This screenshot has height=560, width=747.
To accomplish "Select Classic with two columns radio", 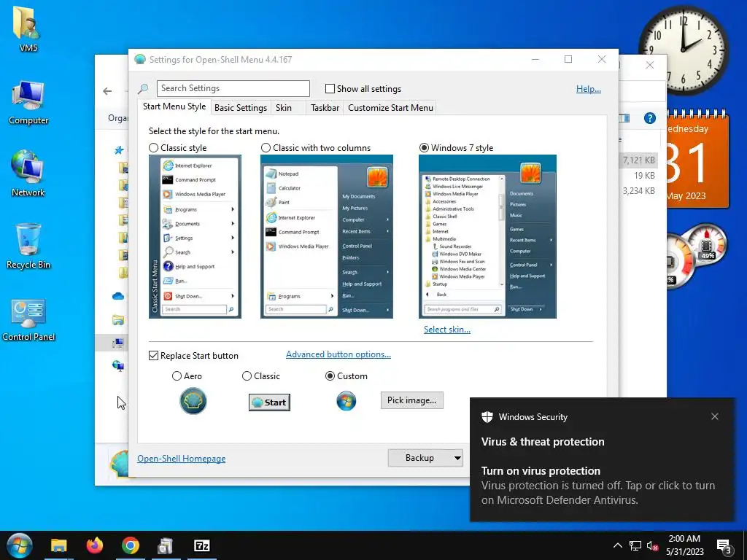I will 266,148.
